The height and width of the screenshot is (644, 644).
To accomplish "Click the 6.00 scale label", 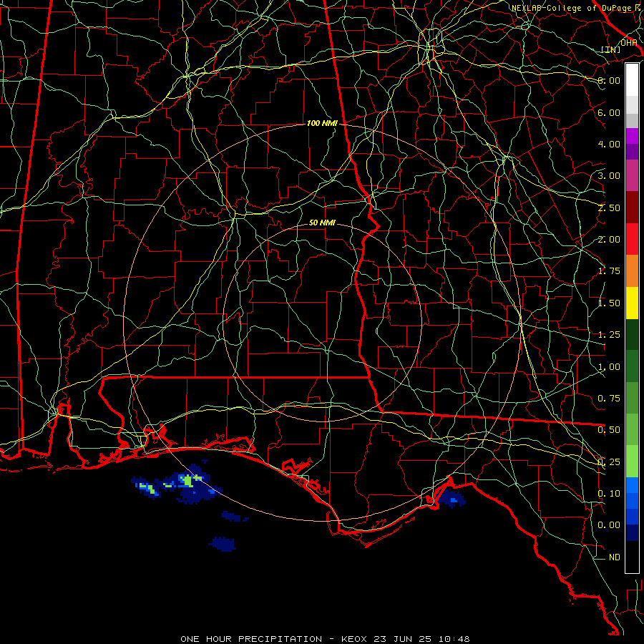I will click(x=609, y=112).
